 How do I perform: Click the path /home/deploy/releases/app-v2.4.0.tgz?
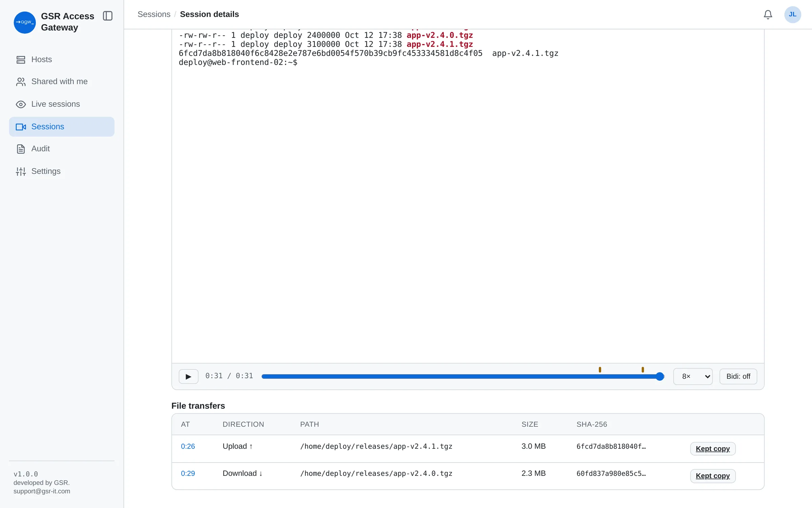[376, 473]
